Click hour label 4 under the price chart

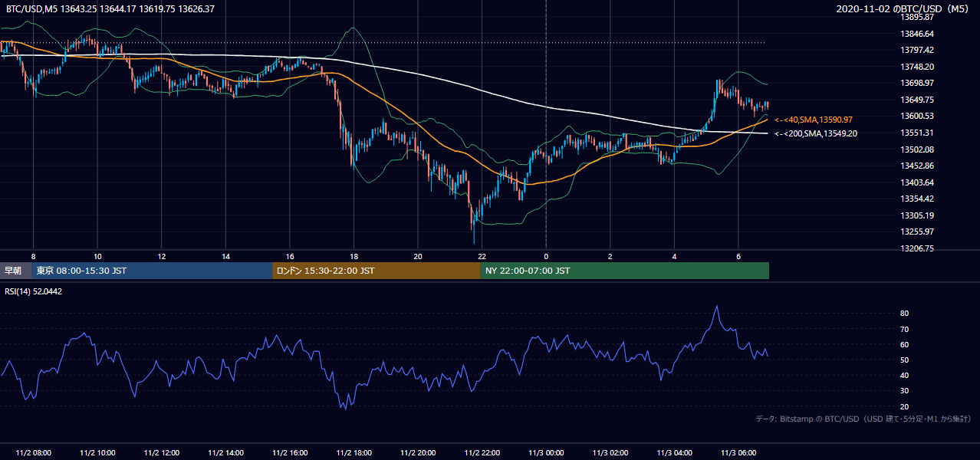click(x=674, y=256)
